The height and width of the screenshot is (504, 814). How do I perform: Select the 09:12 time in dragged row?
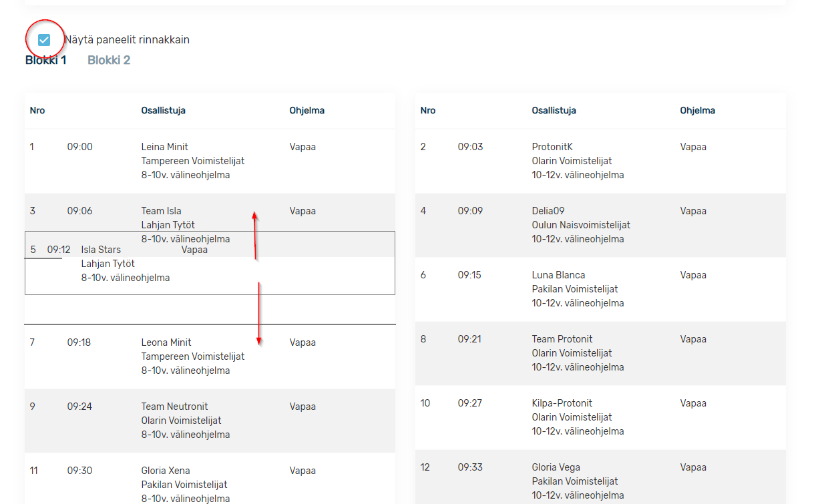pyautogui.click(x=59, y=250)
